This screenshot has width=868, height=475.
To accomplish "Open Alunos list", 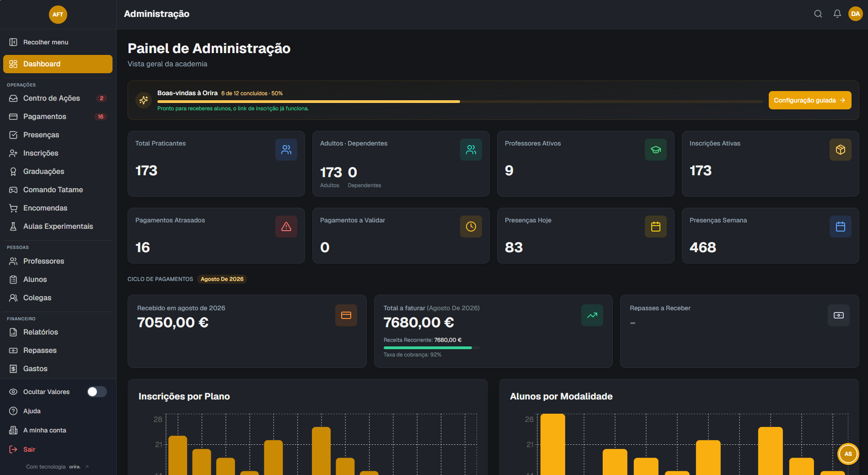I will (x=58, y=280).
